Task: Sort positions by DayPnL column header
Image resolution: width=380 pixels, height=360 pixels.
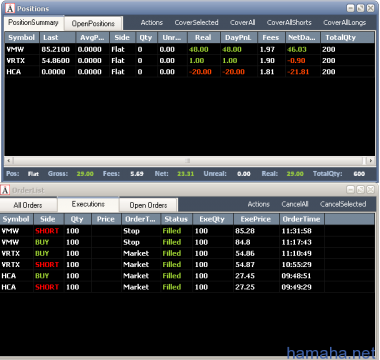Action: click(x=239, y=38)
